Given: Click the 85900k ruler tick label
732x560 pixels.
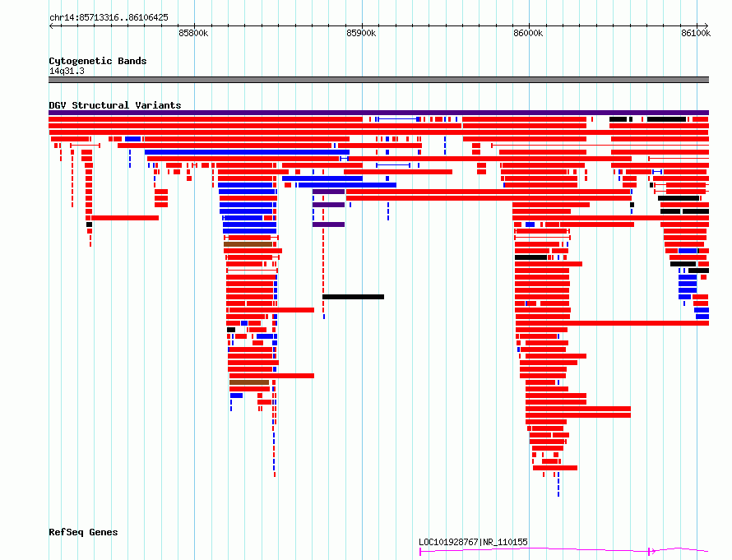Looking at the screenshot, I should pos(361,33).
